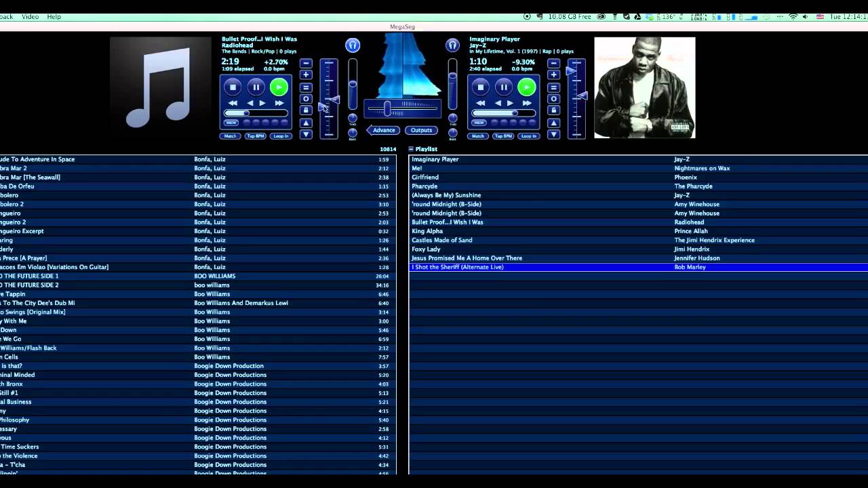
Task: Stop the Jay-Z deck playback
Action: pyautogui.click(x=481, y=87)
